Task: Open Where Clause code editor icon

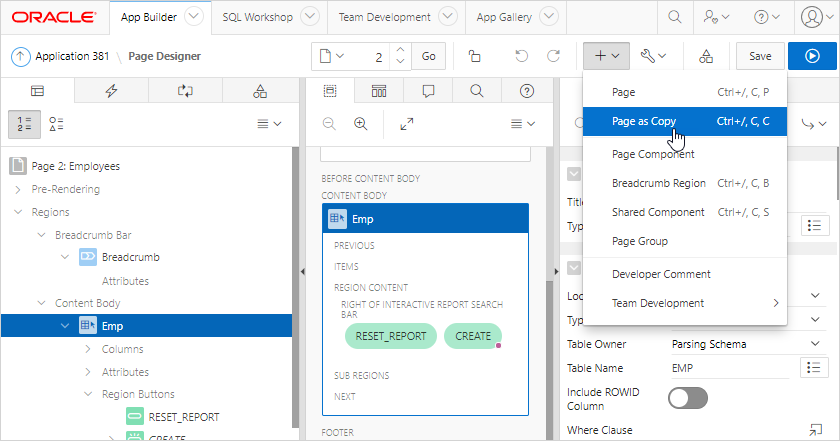Action: (x=815, y=430)
